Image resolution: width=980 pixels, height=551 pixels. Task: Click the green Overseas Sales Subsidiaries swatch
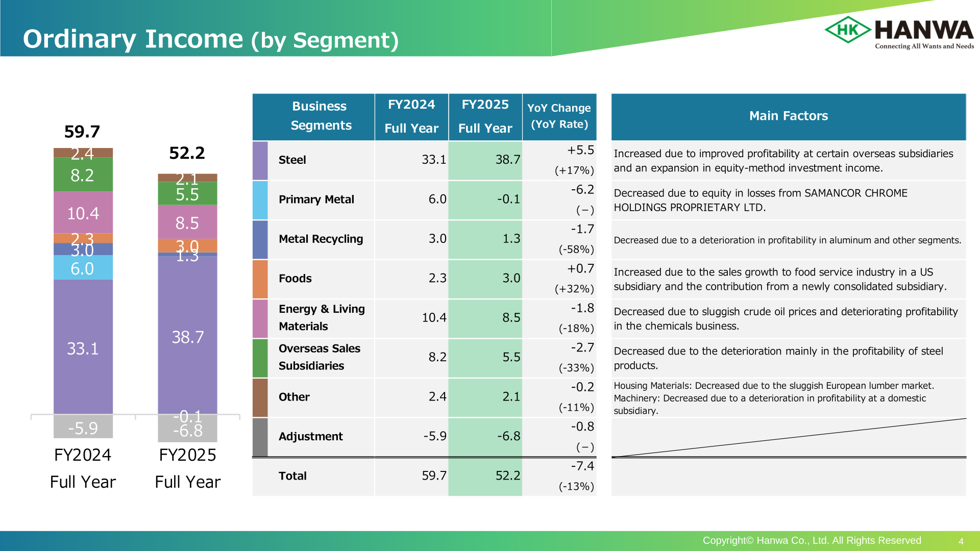coord(260,358)
